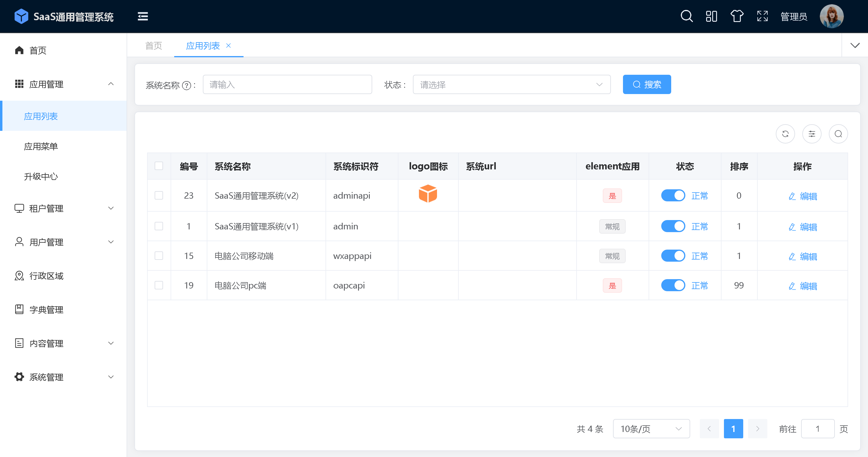Expand the 租户管理 menu group
868x457 pixels.
tap(111, 208)
